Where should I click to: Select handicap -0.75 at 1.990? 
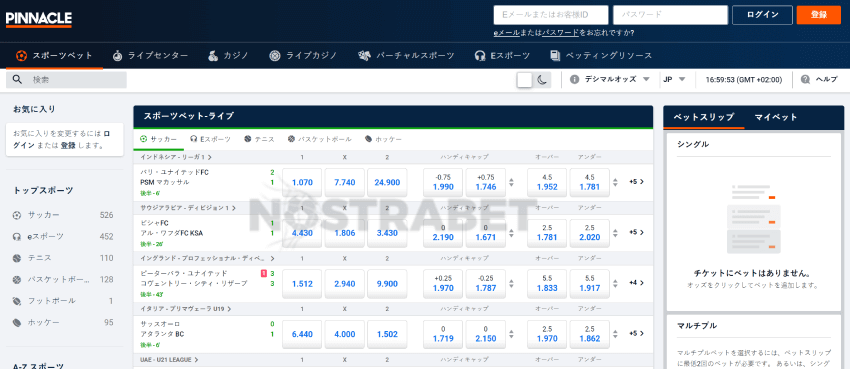[443, 183]
